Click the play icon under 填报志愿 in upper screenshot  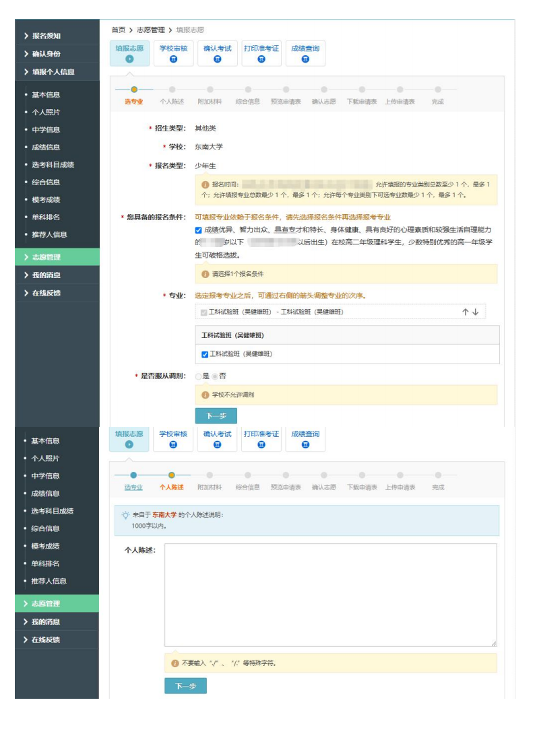[x=129, y=59]
